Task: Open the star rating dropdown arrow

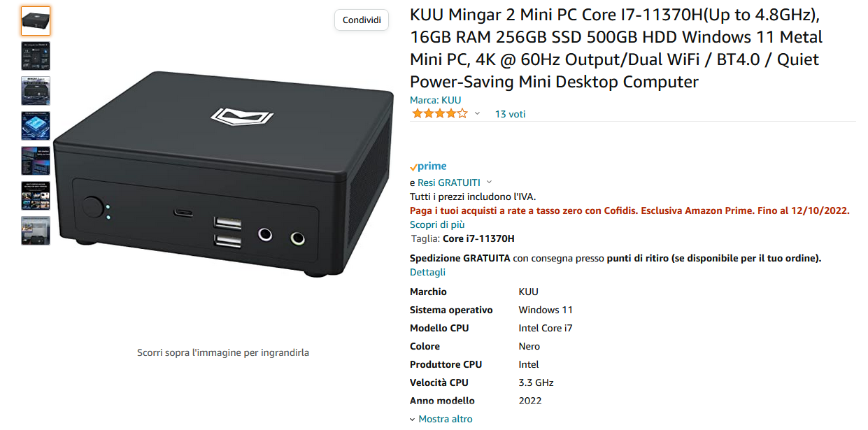Action: pyautogui.click(x=478, y=114)
